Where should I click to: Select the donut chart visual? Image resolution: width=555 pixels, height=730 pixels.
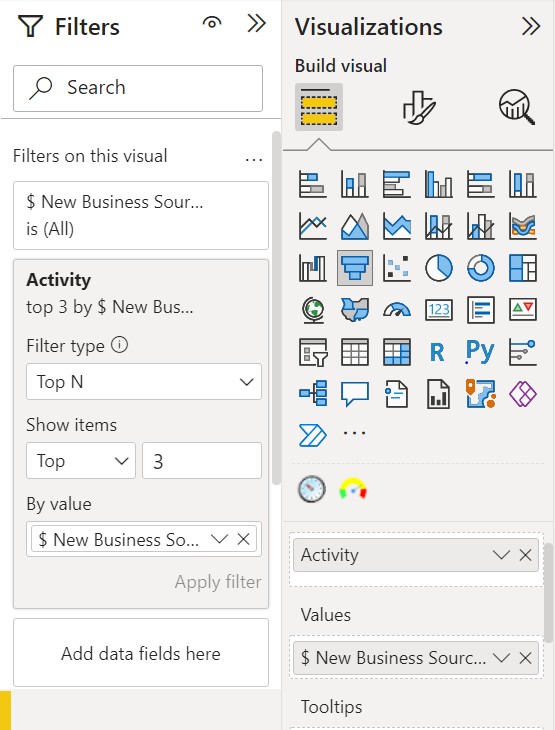[x=481, y=268]
